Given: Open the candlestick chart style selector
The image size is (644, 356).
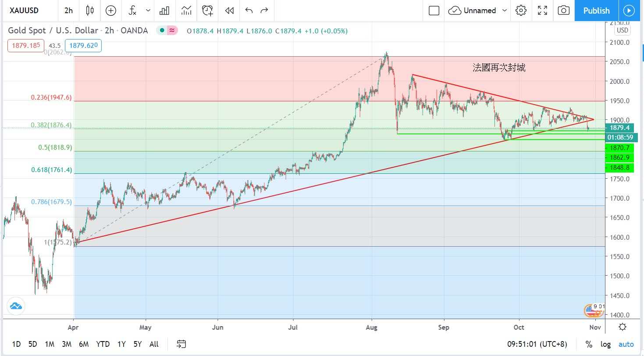Looking at the screenshot, I should tap(90, 11).
